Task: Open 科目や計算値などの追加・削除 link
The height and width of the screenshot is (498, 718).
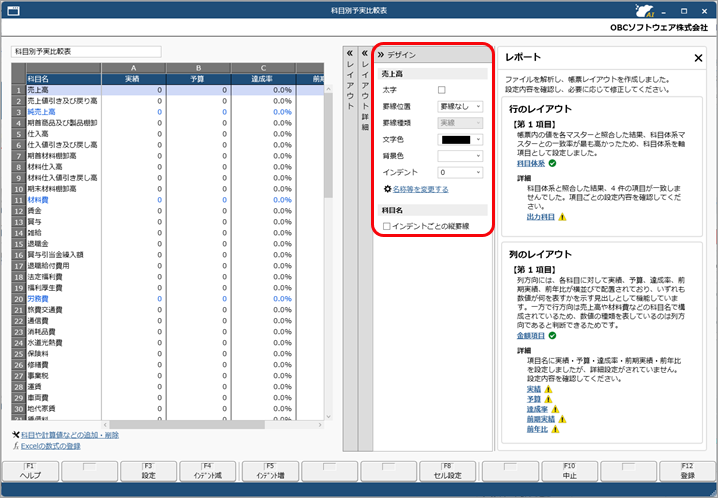Action: pyautogui.click(x=70, y=435)
